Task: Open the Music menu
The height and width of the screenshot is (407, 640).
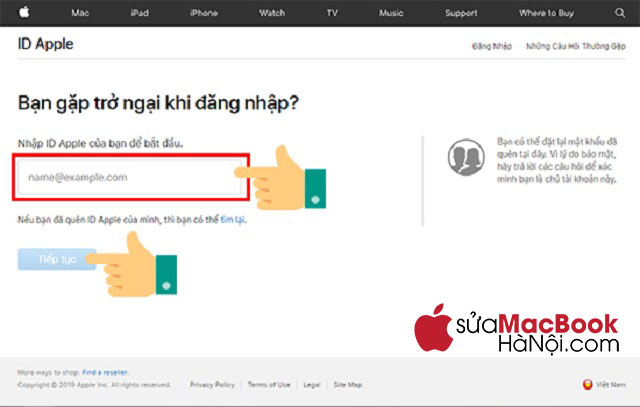Action: point(391,13)
